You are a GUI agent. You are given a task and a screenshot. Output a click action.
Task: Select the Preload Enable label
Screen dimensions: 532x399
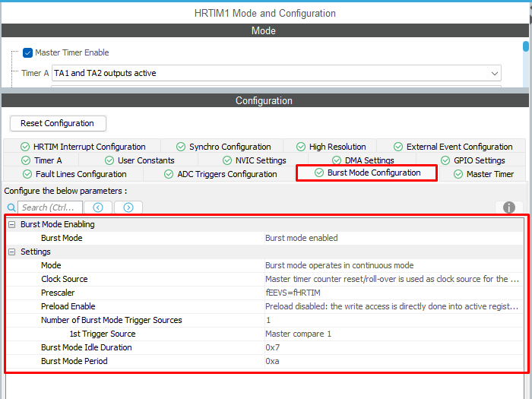68,306
